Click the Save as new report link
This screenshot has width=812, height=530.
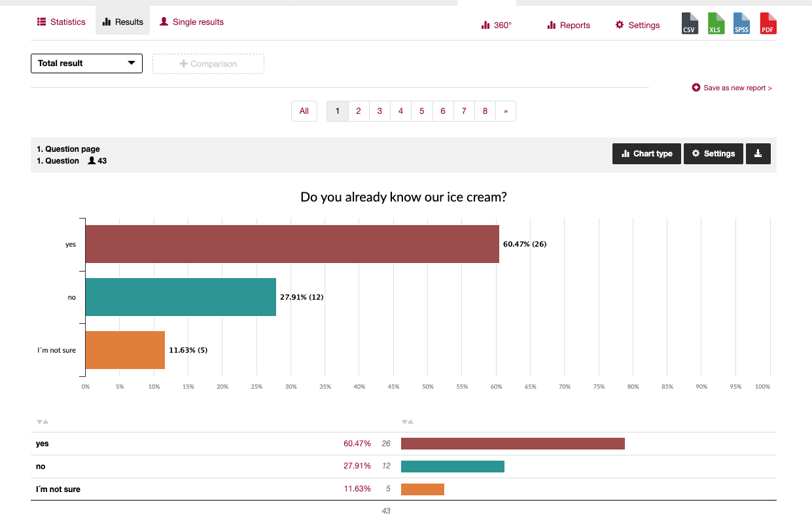pos(732,87)
